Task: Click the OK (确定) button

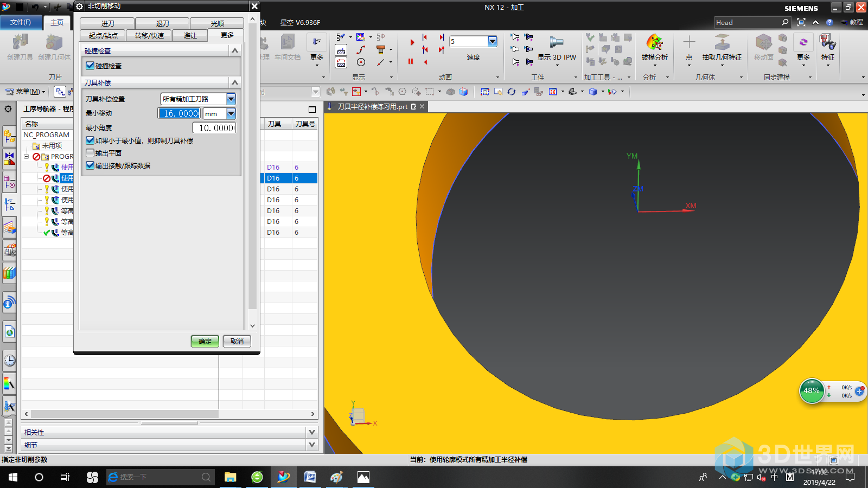Action: pos(205,341)
